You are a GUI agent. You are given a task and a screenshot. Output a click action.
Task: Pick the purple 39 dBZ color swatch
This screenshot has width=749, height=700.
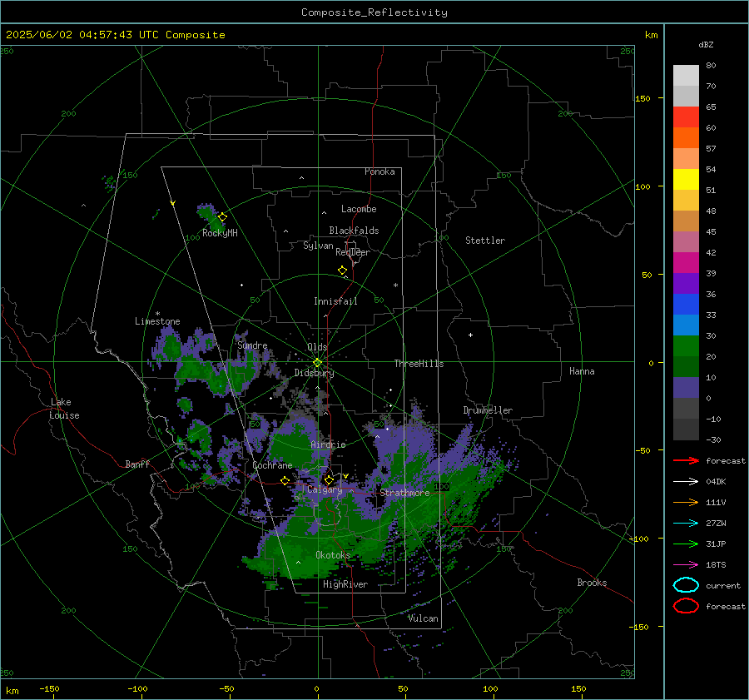coord(686,283)
